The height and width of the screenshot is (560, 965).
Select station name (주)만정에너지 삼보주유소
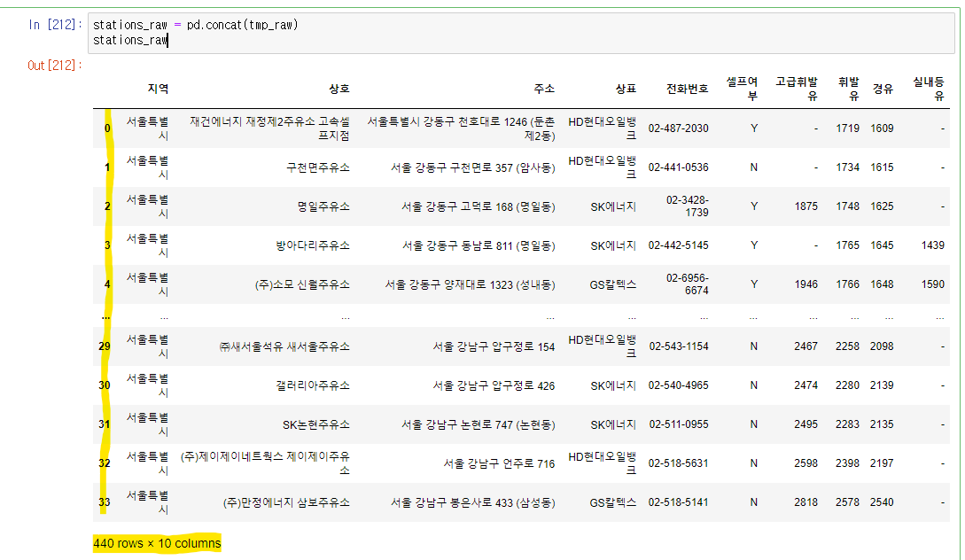(x=286, y=502)
